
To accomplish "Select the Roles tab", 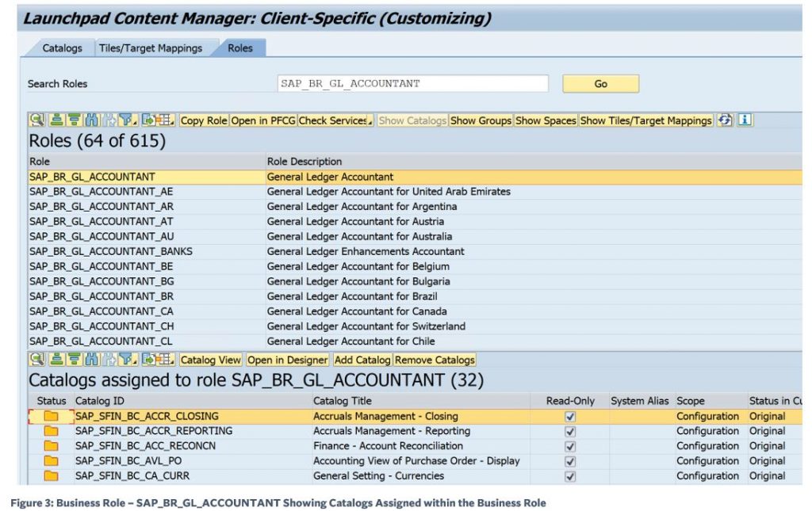I will 240,48.
